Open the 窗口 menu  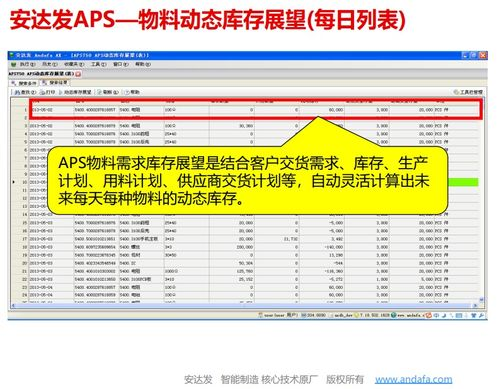pyautogui.click(x=120, y=64)
